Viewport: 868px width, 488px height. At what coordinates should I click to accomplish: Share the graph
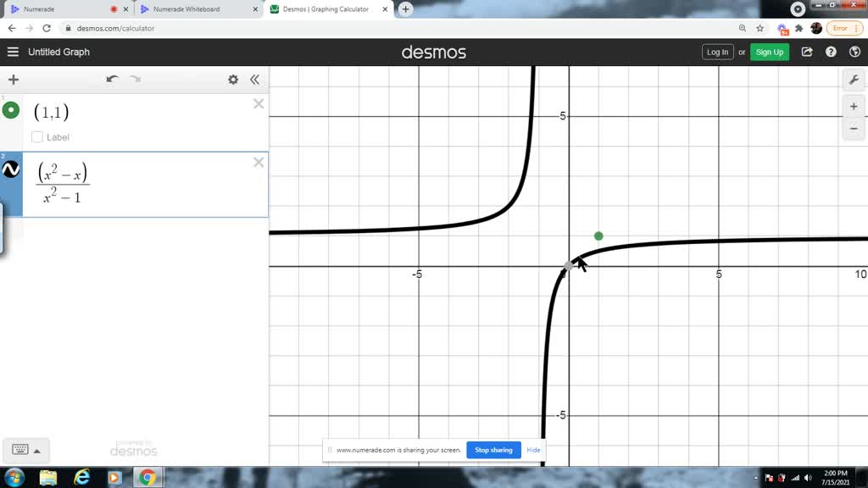pyautogui.click(x=807, y=52)
